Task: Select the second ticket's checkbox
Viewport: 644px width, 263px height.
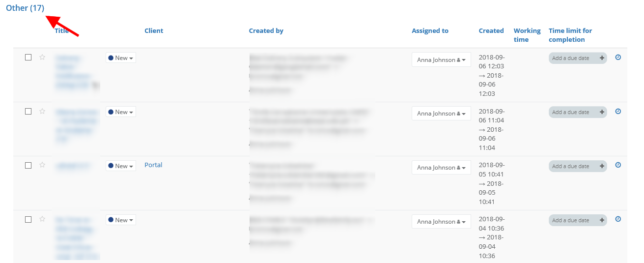Action: [x=28, y=112]
